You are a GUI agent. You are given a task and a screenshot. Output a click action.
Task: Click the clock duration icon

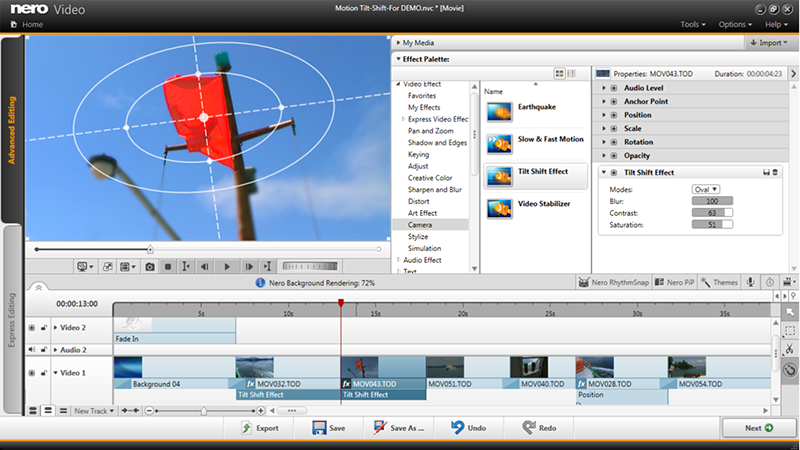click(770, 282)
